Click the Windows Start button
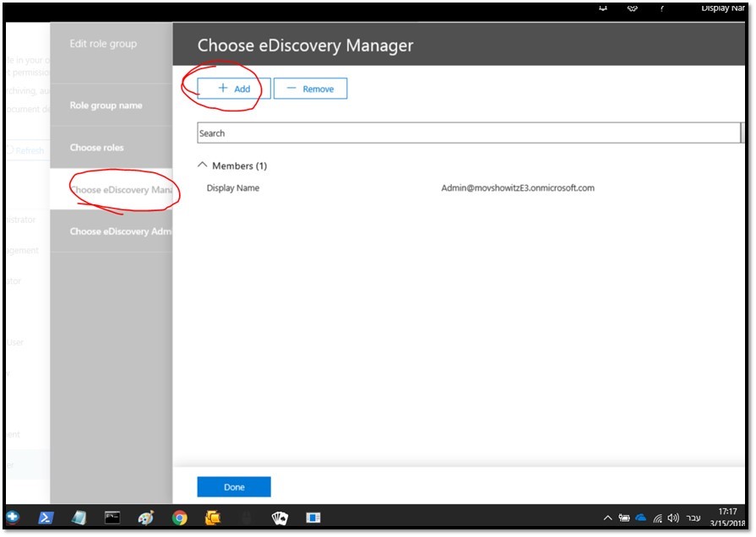Screen dimensions: 756x537 [14, 518]
